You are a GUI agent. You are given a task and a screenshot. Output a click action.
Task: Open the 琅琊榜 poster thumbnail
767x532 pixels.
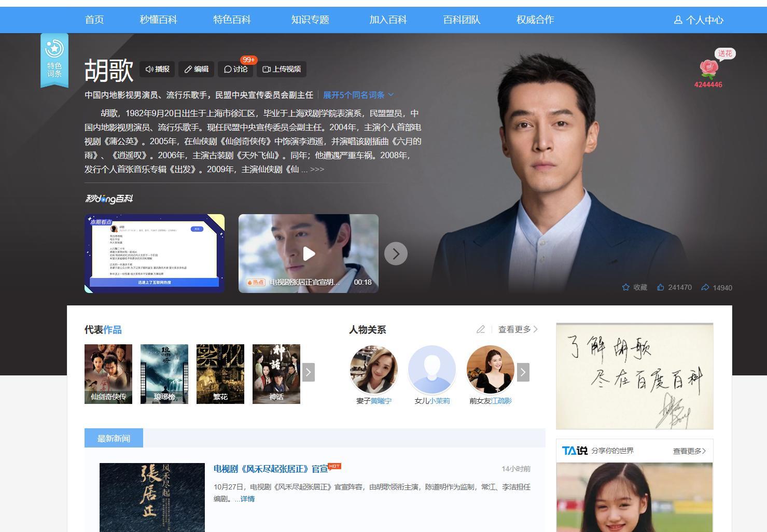tap(164, 374)
